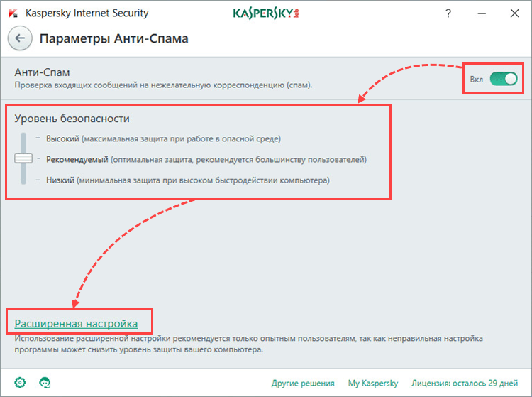
Task: Click the Анти-Спам section label
Action: pyautogui.click(x=42, y=72)
